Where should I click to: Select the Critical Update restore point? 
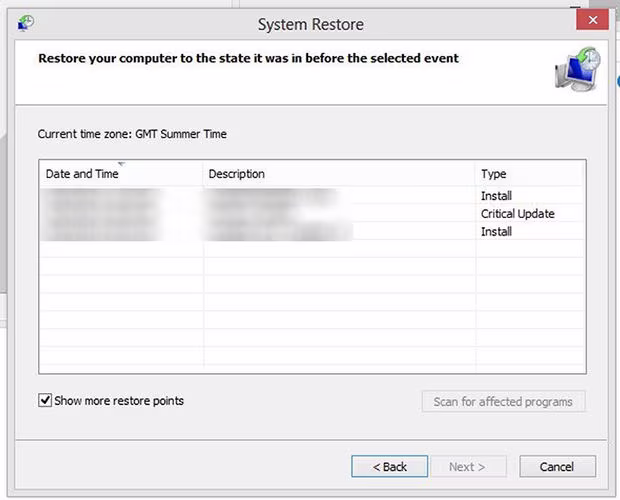(x=300, y=214)
